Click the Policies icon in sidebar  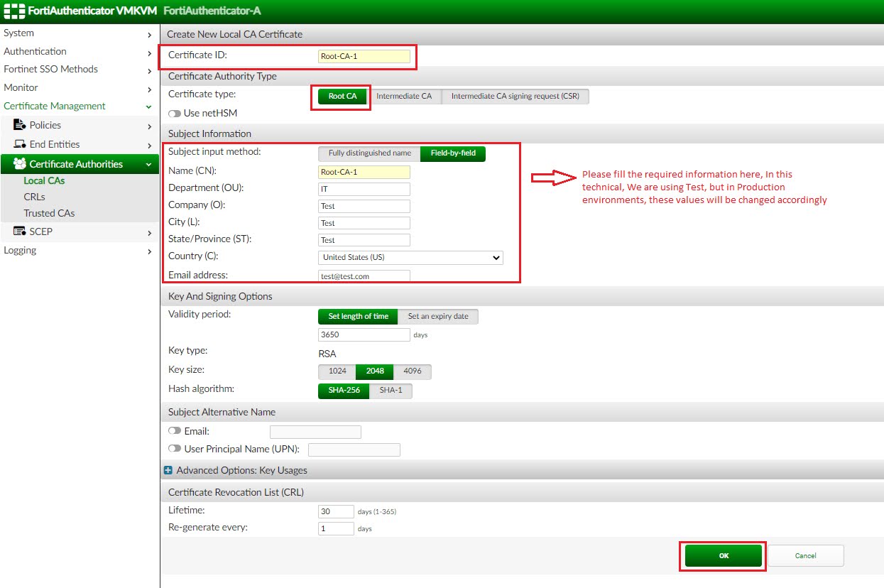[x=19, y=125]
